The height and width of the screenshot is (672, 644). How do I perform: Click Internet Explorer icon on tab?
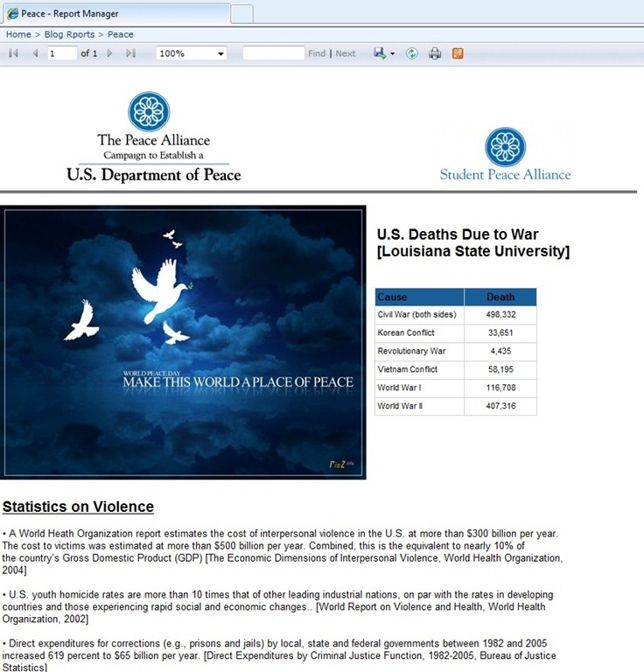tap(13, 13)
